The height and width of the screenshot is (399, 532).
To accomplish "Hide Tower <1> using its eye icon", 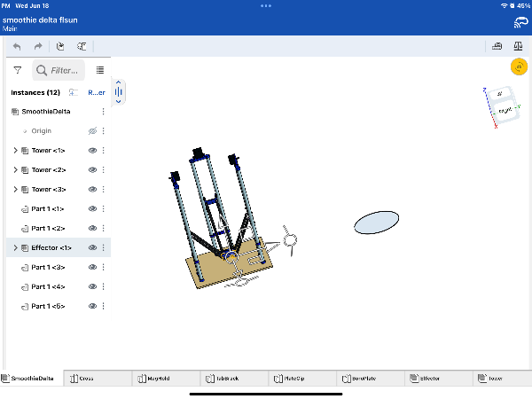I will 92,151.
